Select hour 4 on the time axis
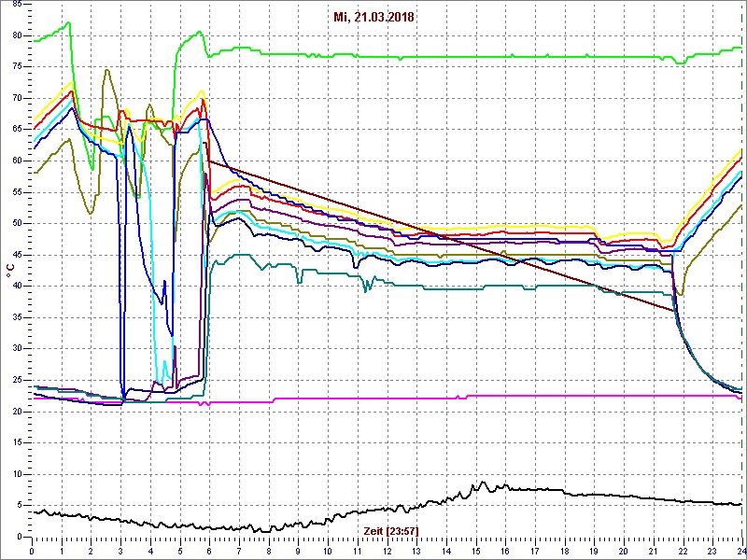The width and height of the screenshot is (747, 560). click(150, 551)
